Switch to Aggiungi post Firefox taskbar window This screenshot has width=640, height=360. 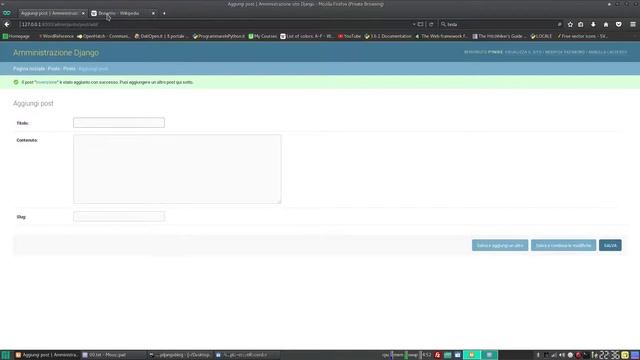coord(46,355)
